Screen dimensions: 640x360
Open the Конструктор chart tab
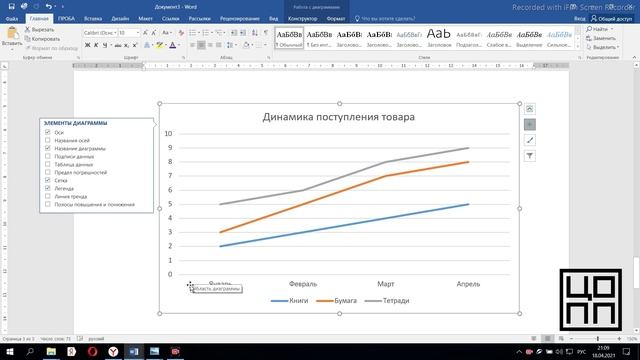(x=302, y=18)
